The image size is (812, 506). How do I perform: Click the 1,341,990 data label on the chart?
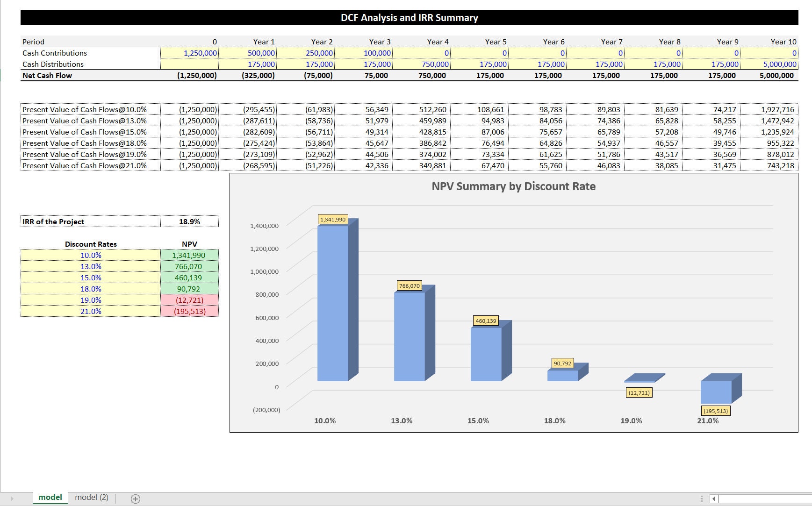(x=332, y=218)
